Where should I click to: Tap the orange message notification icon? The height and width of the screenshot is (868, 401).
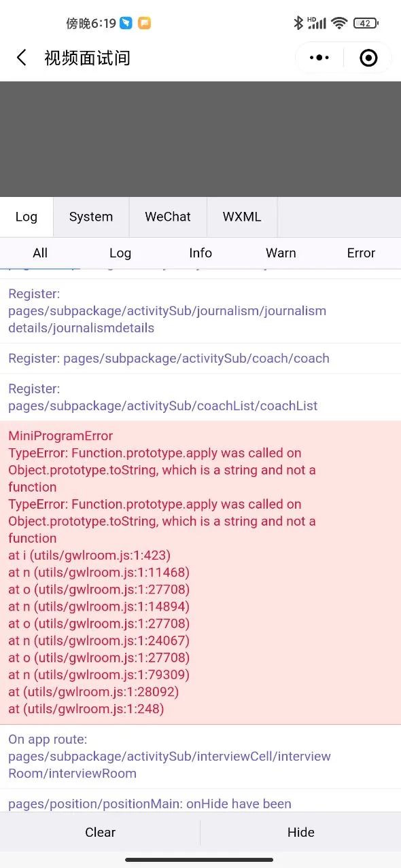(x=144, y=23)
